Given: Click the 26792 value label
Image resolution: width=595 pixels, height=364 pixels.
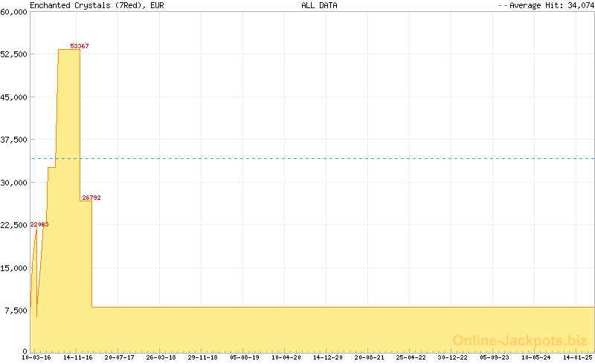Looking at the screenshot, I should click(x=91, y=198).
